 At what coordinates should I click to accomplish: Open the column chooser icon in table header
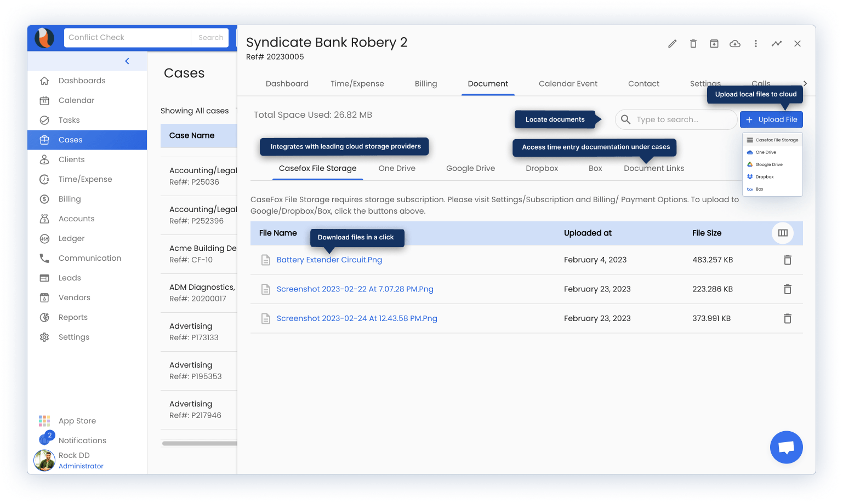click(x=783, y=233)
